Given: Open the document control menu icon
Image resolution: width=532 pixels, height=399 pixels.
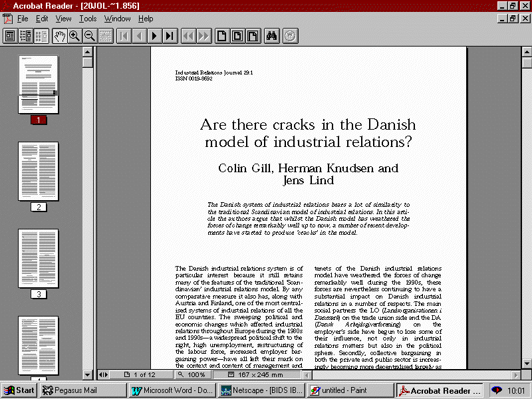Looking at the screenshot, I should pos(7,19).
